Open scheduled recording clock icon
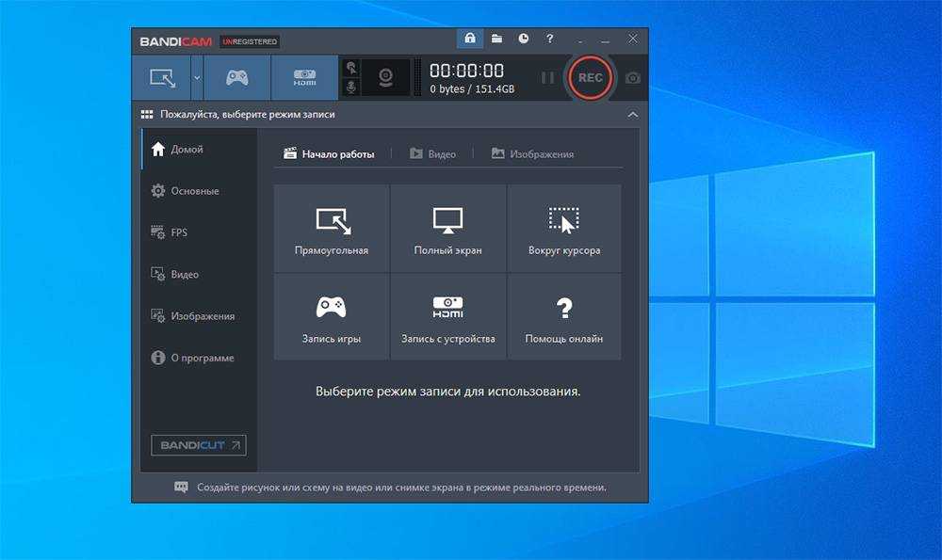This screenshot has width=942, height=560. click(x=524, y=39)
